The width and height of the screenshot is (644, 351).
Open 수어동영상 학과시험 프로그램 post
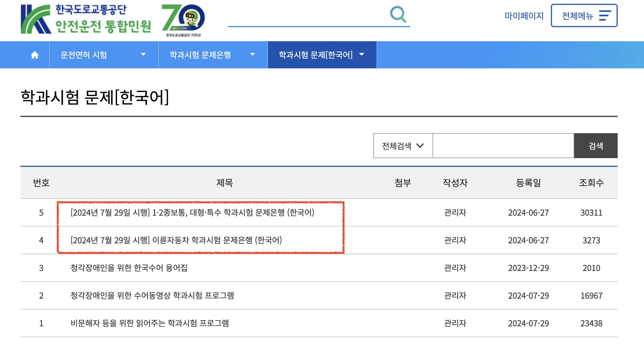(x=152, y=296)
